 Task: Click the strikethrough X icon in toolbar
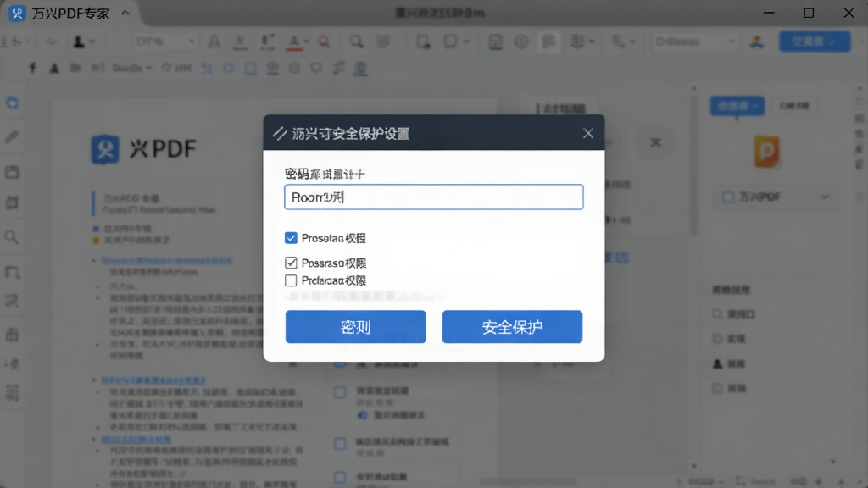[240, 42]
